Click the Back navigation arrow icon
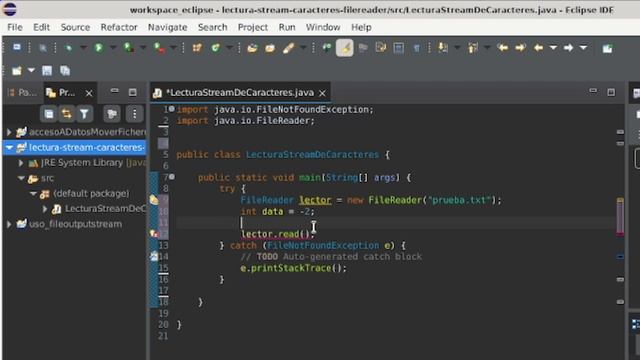Viewport: 640px width, 360px height. point(538,48)
